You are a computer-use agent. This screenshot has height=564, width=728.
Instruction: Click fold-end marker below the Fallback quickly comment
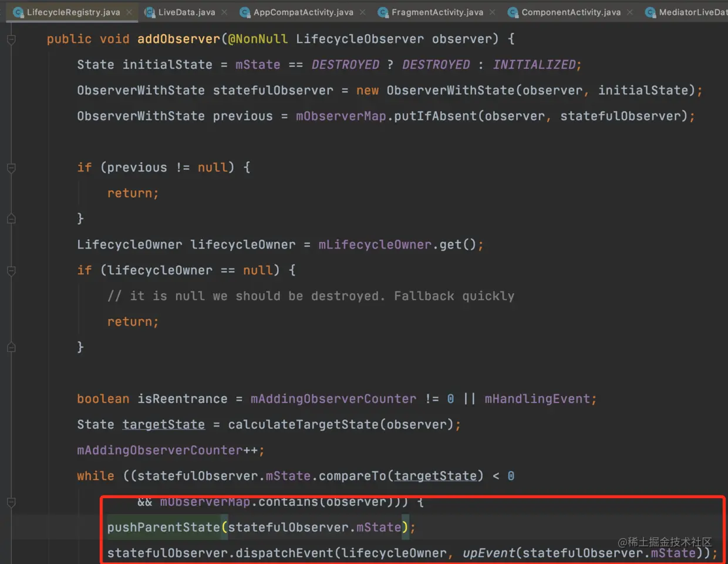click(11, 347)
